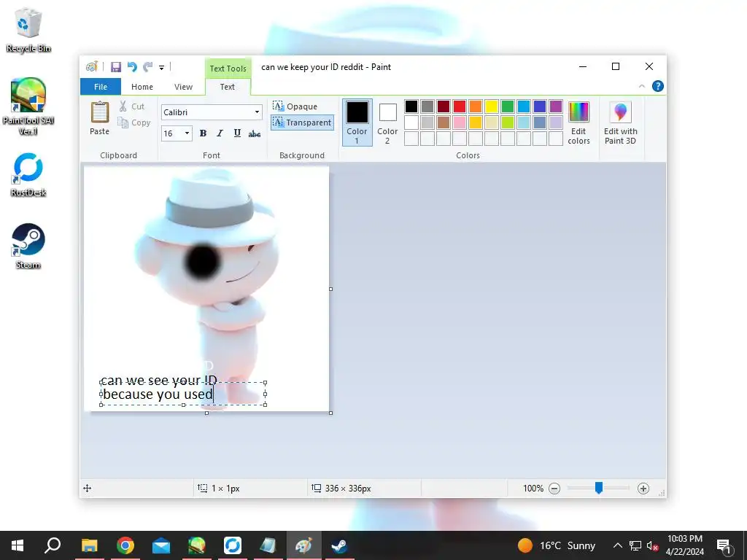This screenshot has height=560, width=747.
Task: Open the Mail app from taskbar
Action: coord(161,545)
